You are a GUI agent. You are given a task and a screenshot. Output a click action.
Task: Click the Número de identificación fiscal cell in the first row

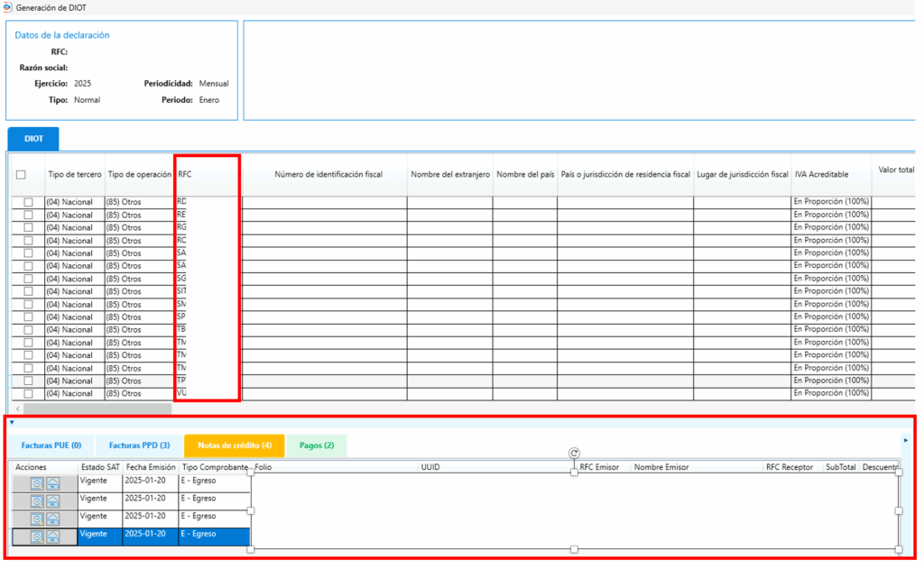324,202
